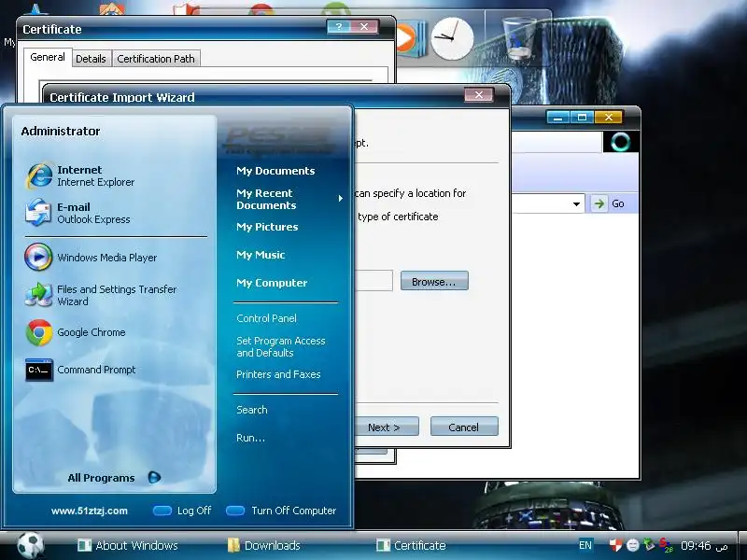The image size is (747, 560).
Task: Click the green network monitor tray icon
Action: (649, 545)
